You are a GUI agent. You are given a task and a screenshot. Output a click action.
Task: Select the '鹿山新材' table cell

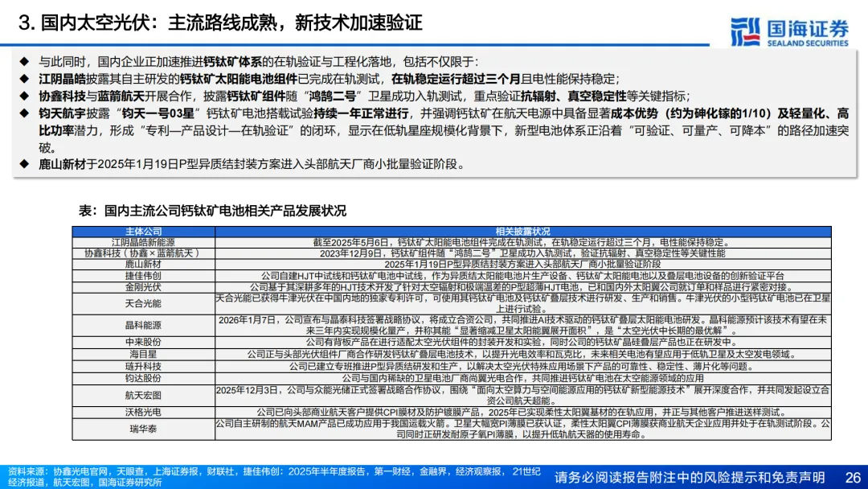click(x=143, y=264)
